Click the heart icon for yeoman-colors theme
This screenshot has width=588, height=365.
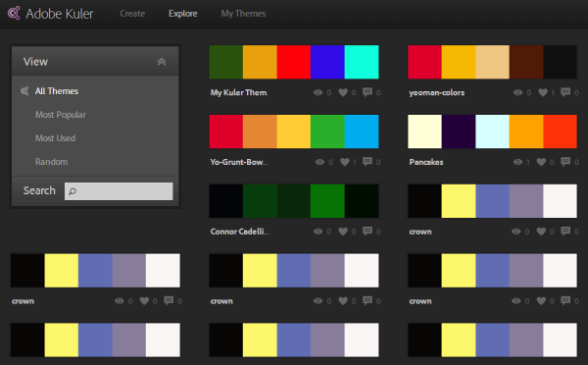pyautogui.click(x=543, y=92)
